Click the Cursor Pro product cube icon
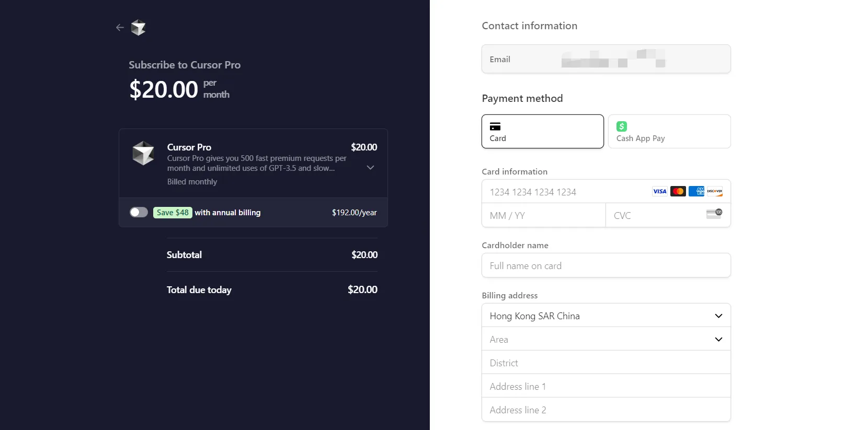This screenshot has width=868, height=430. (x=143, y=153)
